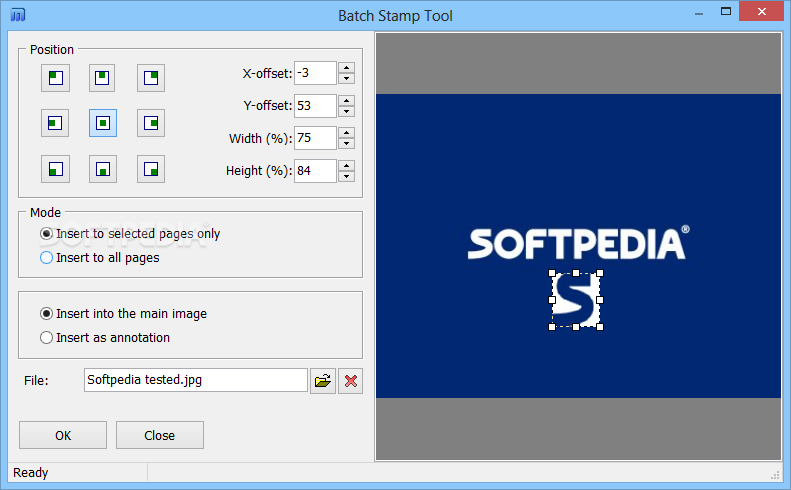Screen dimensions: 791x490
Task: Select the top-center stamp position
Action: pyautogui.click(x=102, y=78)
